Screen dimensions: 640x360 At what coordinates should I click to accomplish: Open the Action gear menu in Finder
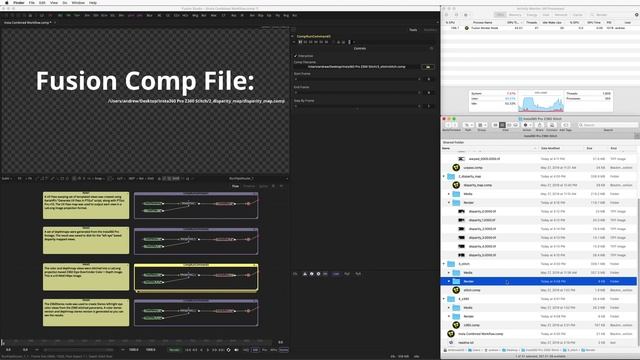point(527,125)
